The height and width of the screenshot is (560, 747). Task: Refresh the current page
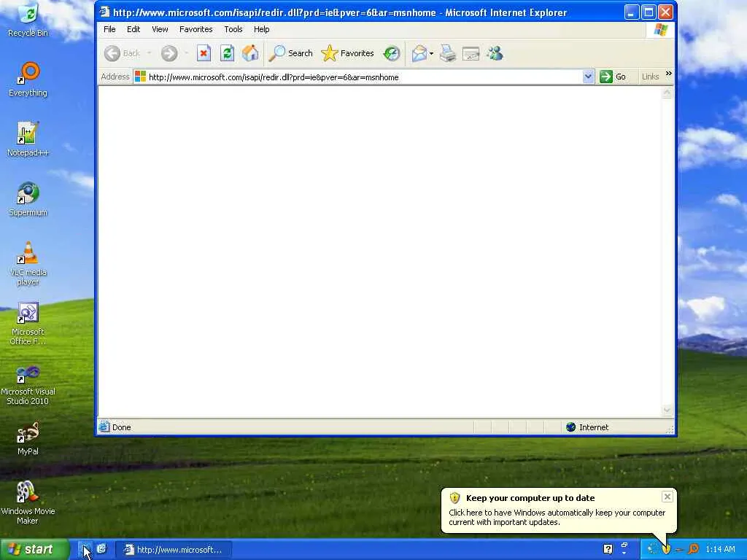[x=228, y=53]
